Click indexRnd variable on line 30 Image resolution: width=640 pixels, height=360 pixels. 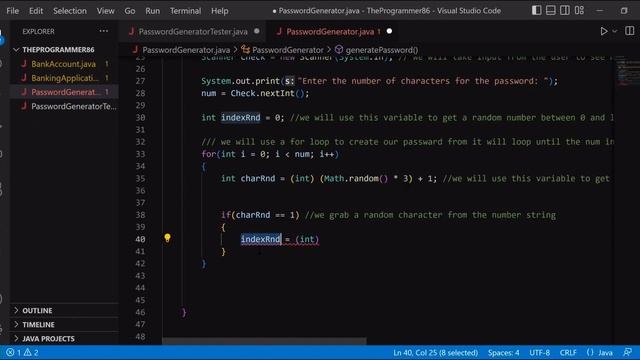click(240, 118)
